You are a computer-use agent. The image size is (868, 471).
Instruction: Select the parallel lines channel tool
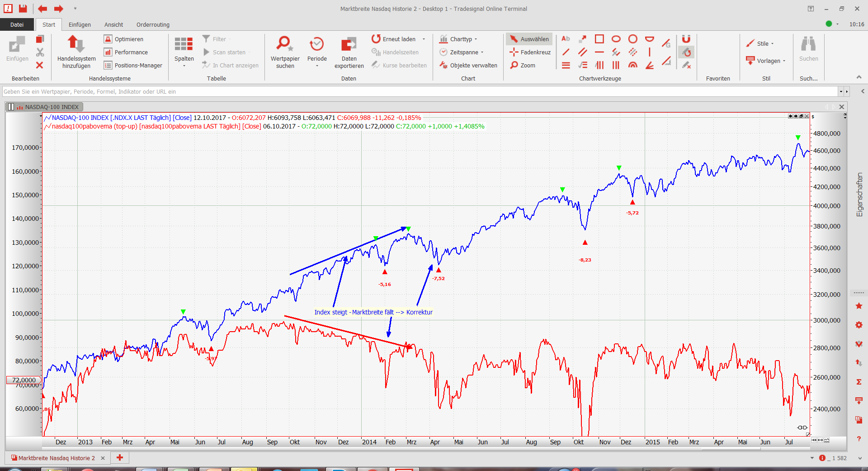[583, 52]
